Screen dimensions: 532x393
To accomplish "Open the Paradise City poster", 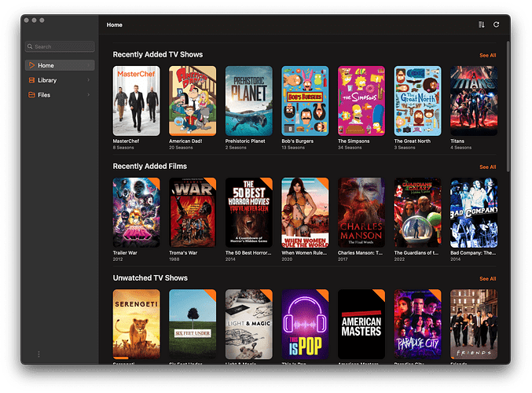I will [417, 324].
